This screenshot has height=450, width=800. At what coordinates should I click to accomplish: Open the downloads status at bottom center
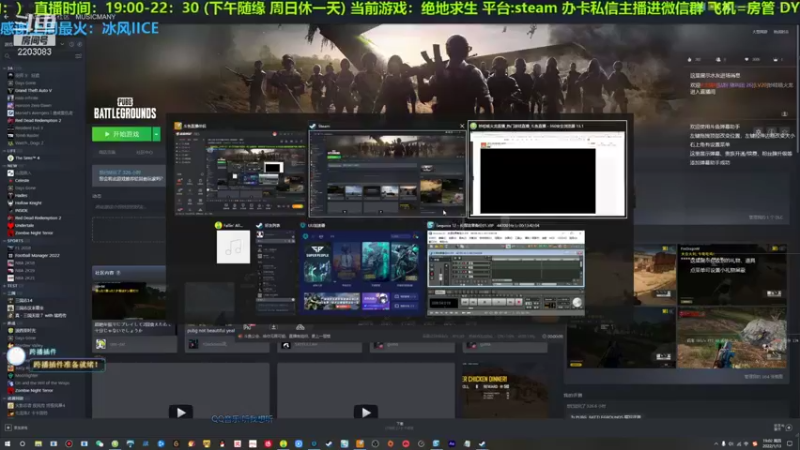tap(399, 426)
